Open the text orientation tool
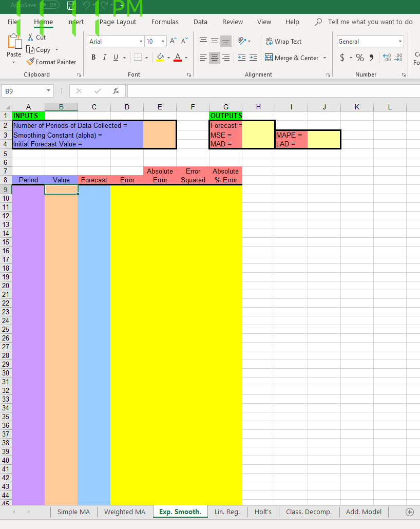Image resolution: width=420 pixels, height=529 pixels. [242, 41]
